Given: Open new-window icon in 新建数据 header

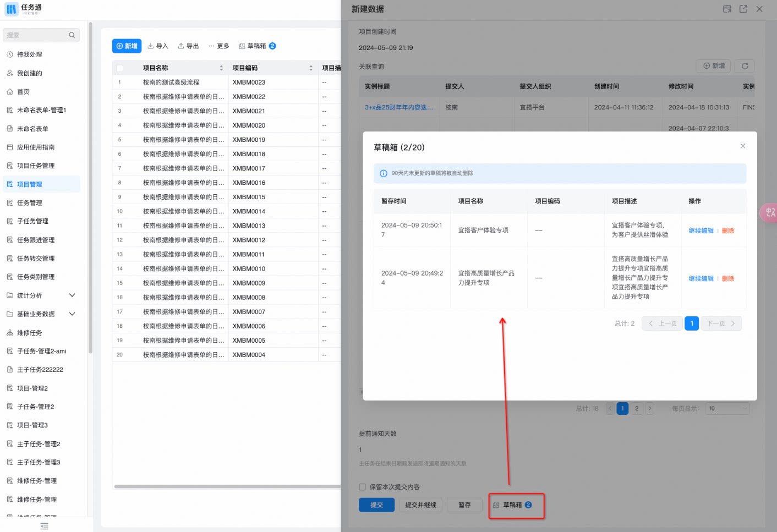Looking at the screenshot, I should point(743,9).
